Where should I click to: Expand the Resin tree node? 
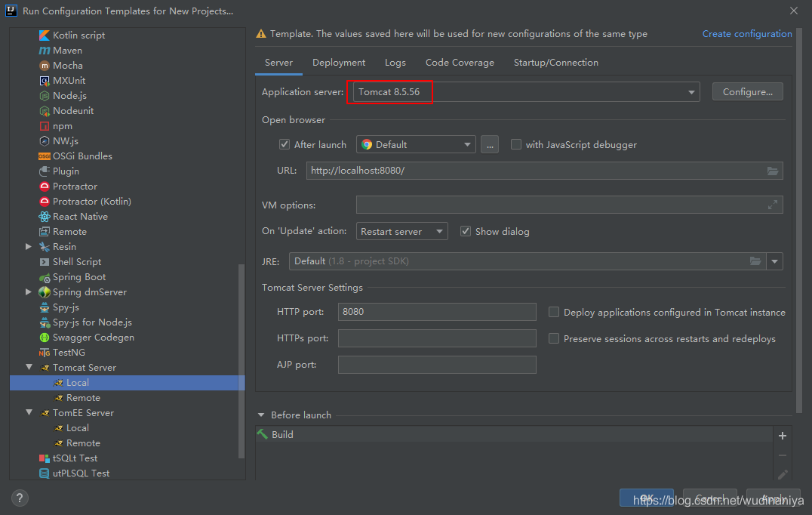[29, 247]
